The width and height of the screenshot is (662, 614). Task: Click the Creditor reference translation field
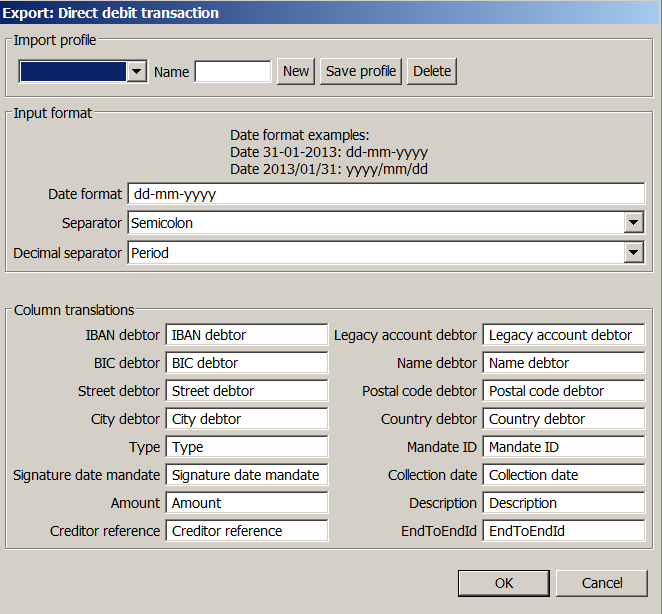click(x=247, y=531)
